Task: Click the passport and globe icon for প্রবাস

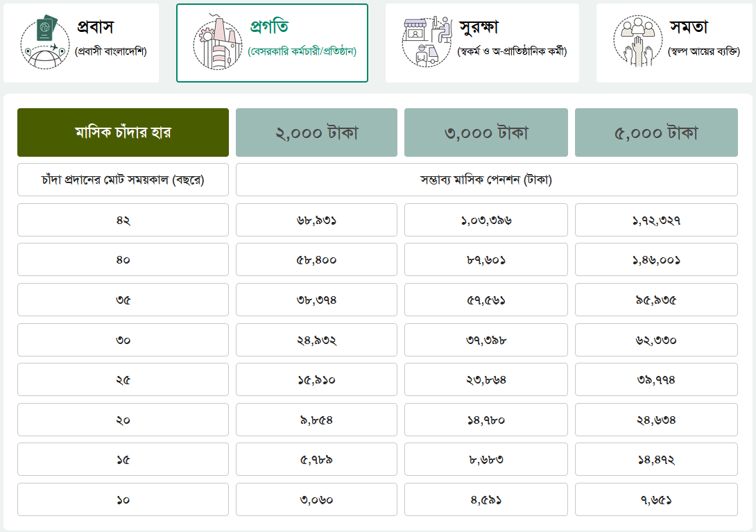Action: tap(44, 42)
